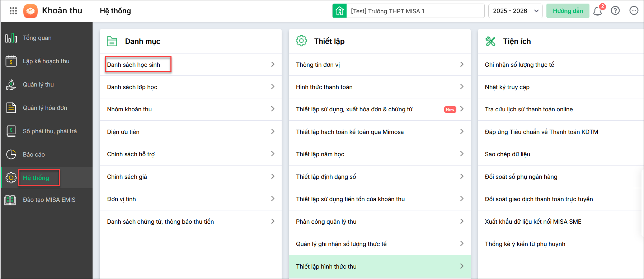Screen dimensions: 644x279
Task: Expand the Chính sách giá chevron
Action: click(x=273, y=176)
